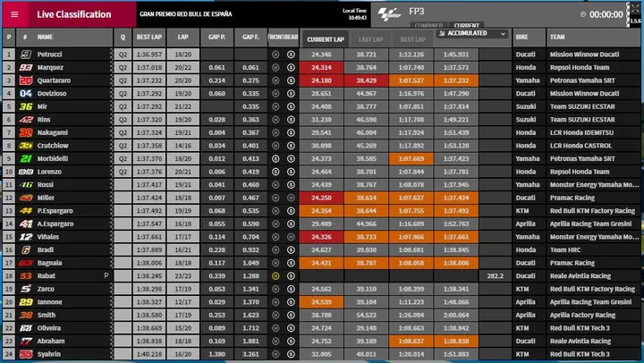
Task: Click team Reale Avintia Racing for Abraham
Action: 580,341
